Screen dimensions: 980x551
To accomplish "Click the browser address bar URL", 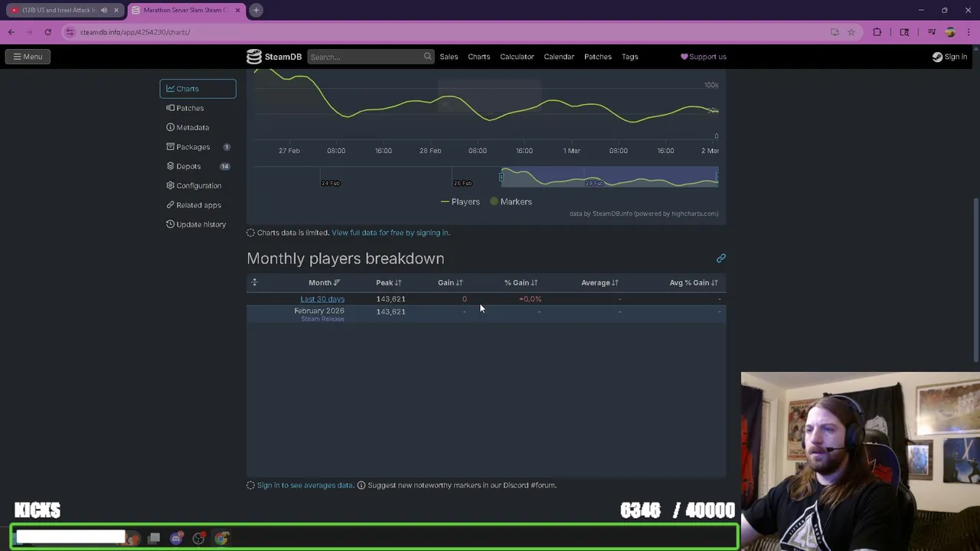I will [x=135, y=32].
